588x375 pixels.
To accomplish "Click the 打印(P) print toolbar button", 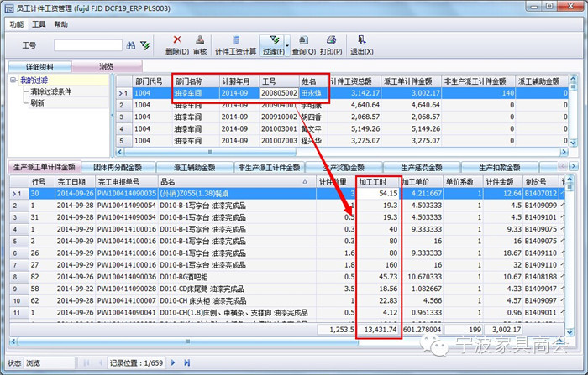I will point(331,45).
